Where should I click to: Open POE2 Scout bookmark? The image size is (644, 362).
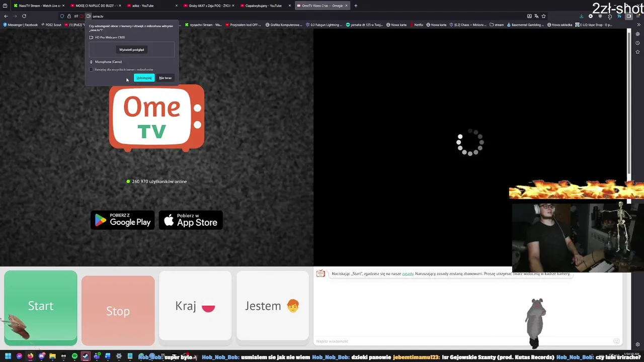pyautogui.click(x=51, y=25)
